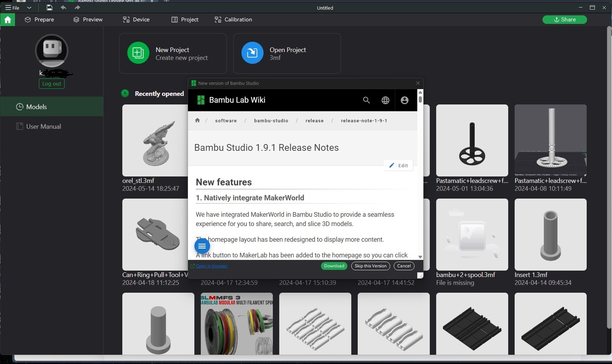Click the Recently opened clock icon

point(125,93)
